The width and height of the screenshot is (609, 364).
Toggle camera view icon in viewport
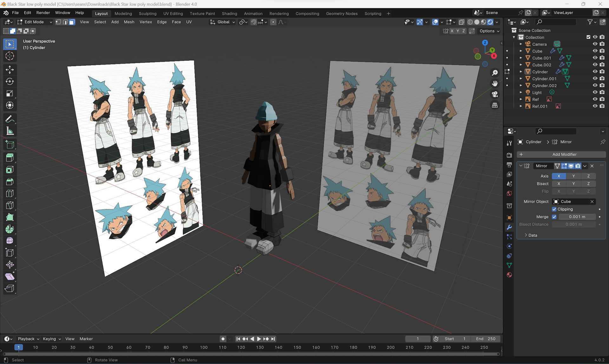(x=495, y=94)
